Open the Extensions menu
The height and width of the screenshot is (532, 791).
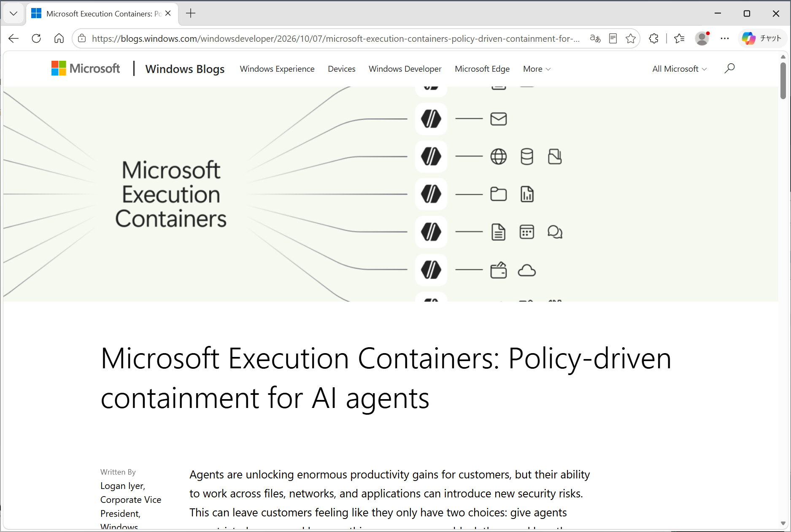click(x=653, y=38)
